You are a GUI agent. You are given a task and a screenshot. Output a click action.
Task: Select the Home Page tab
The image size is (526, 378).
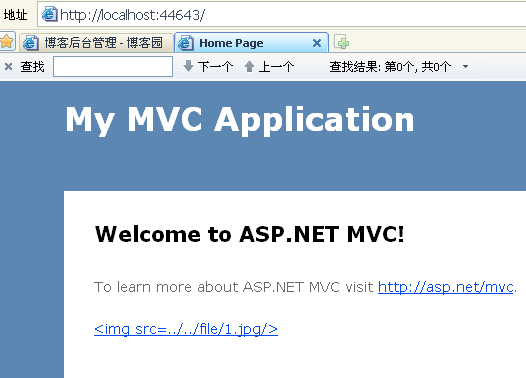(x=251, y=43)
